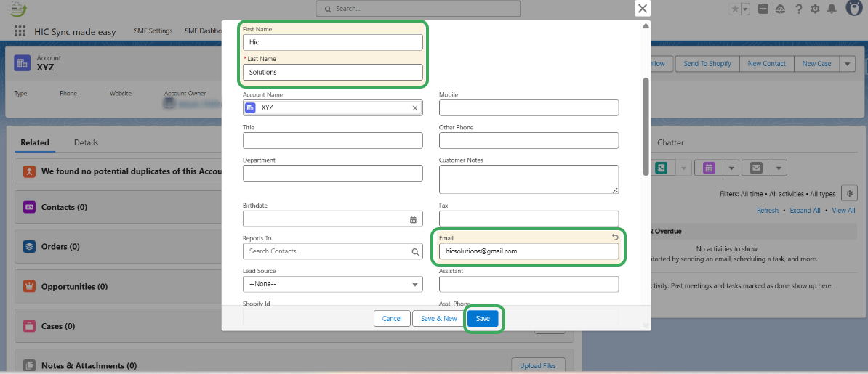Image resolution: width=868 pixels, height=374 pixels.
Task: Undo the Email field change
Action: pos(614,237)
